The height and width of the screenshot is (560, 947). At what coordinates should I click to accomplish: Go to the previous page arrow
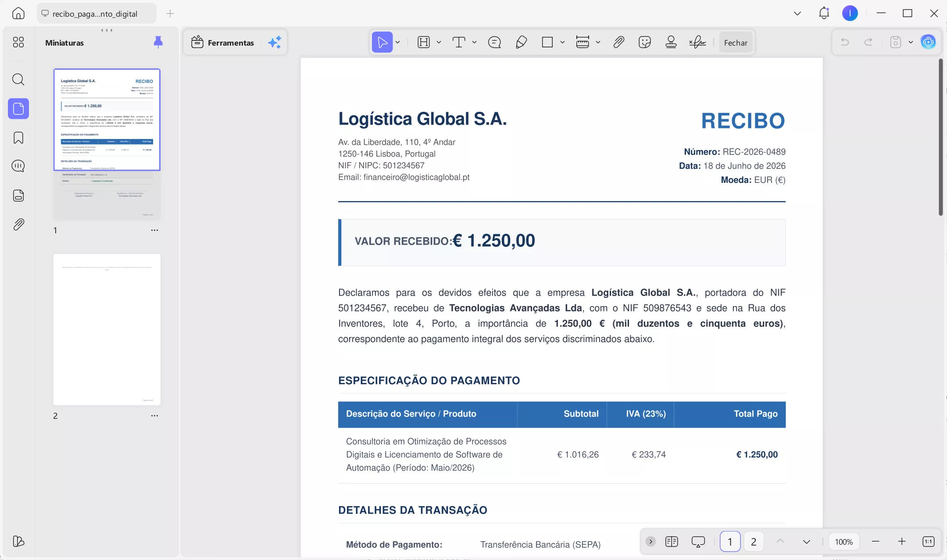point(780,541)
